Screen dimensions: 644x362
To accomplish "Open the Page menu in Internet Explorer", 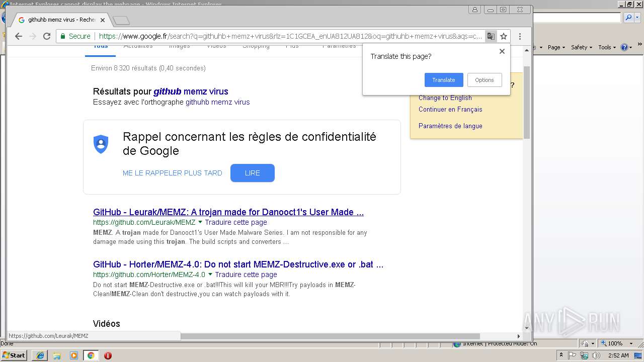I will [556, 47].
